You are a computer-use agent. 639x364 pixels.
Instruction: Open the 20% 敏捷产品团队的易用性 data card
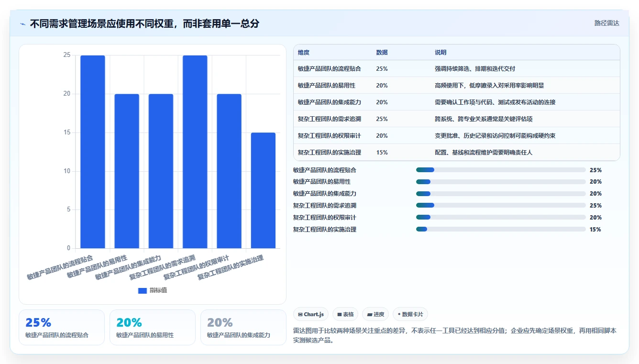(153, 327)
